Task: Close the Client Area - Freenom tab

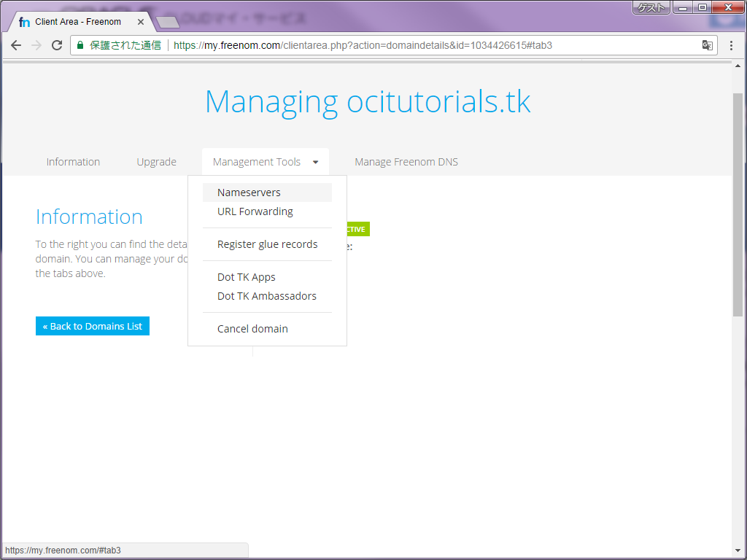Action: [x=141, y=22]
